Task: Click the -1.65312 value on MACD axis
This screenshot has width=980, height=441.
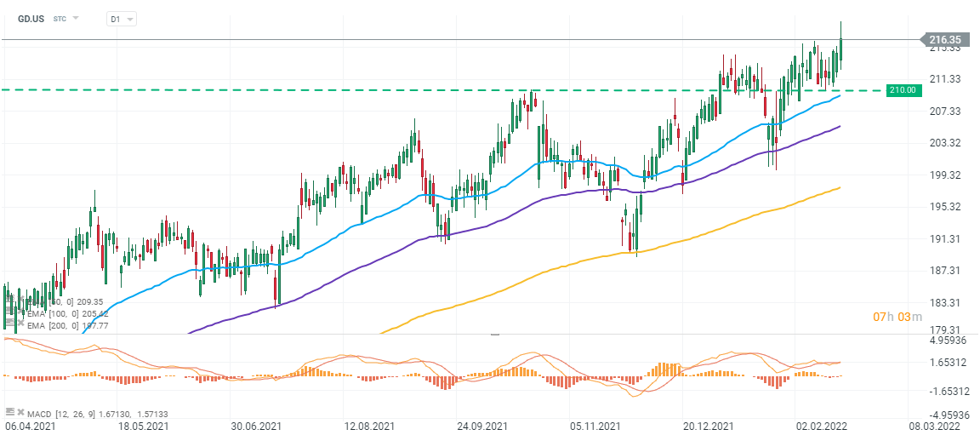Action: click(949, 391)
